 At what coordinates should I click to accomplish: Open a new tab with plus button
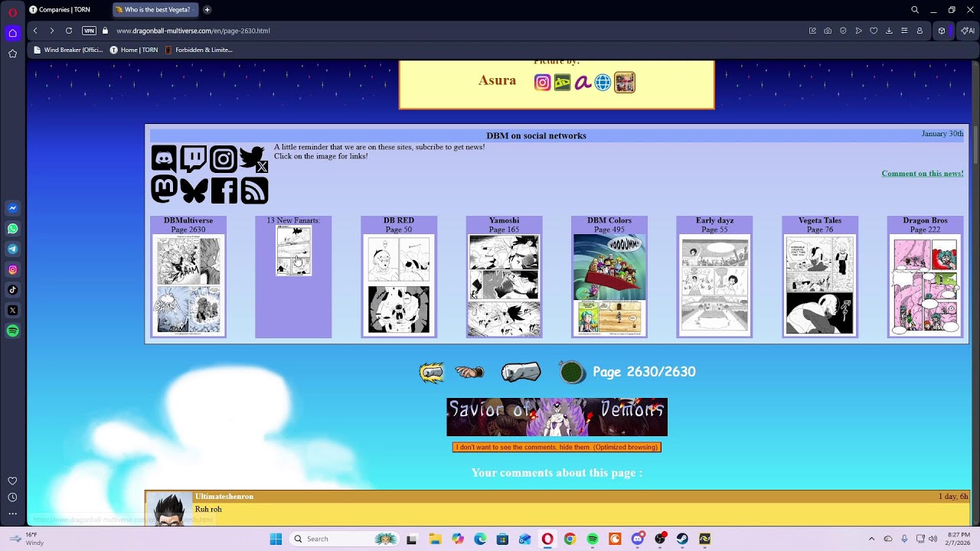pyautogui.click(x=207, y=10)
